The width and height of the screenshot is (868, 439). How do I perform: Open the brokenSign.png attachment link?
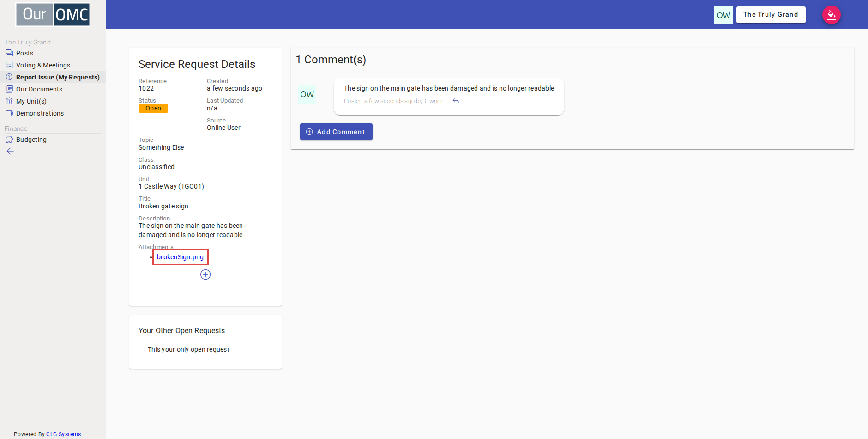[180, 257]
